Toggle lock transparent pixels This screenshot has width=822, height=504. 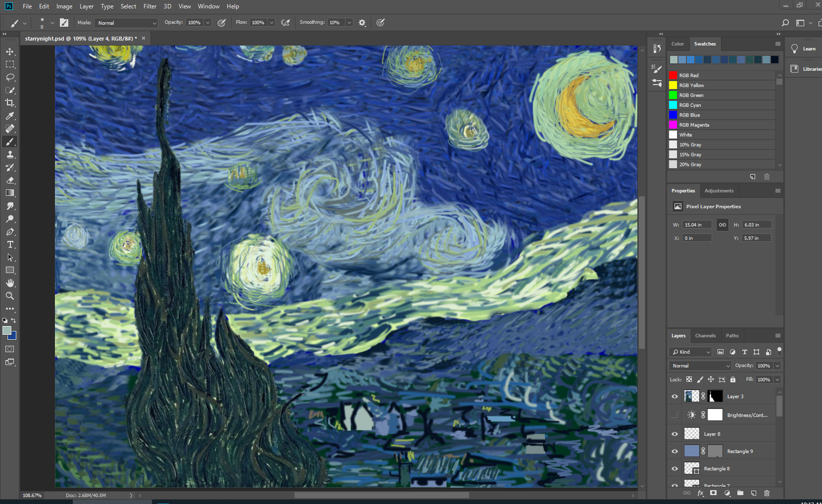[689, 379]
